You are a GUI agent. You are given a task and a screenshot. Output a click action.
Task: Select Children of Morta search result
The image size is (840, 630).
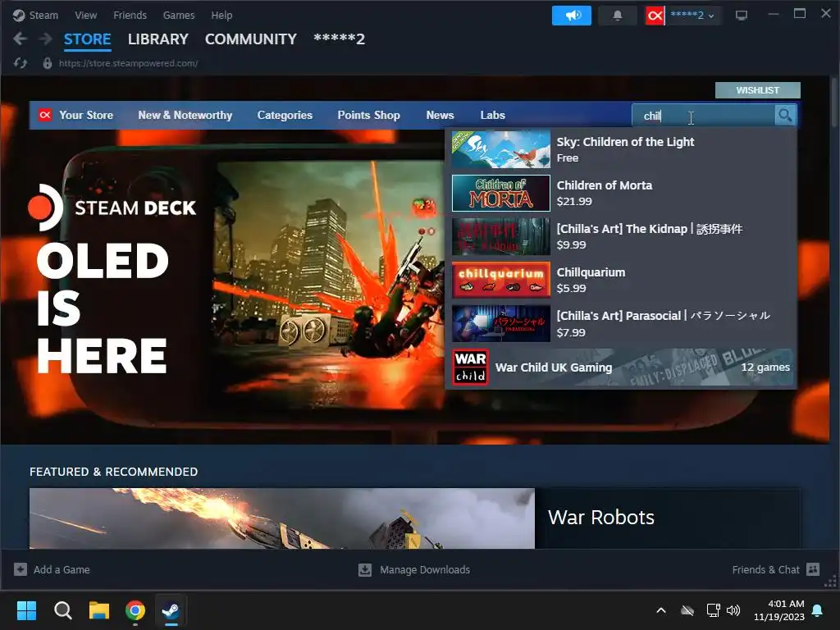point(621,194)
